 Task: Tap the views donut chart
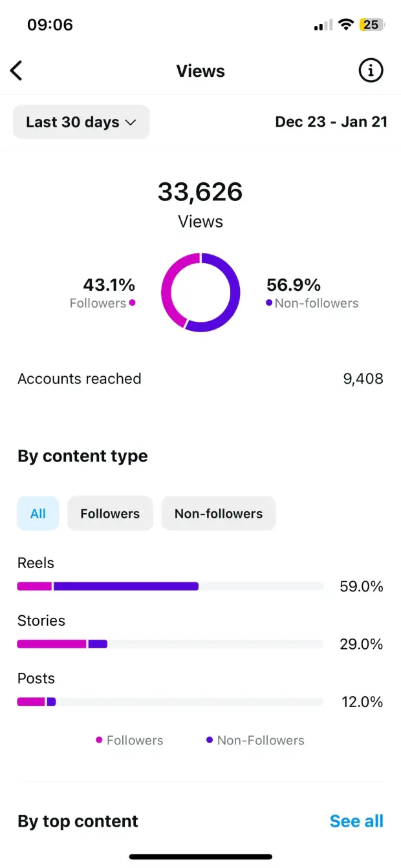pyautogui.click(x=200, y=293)
